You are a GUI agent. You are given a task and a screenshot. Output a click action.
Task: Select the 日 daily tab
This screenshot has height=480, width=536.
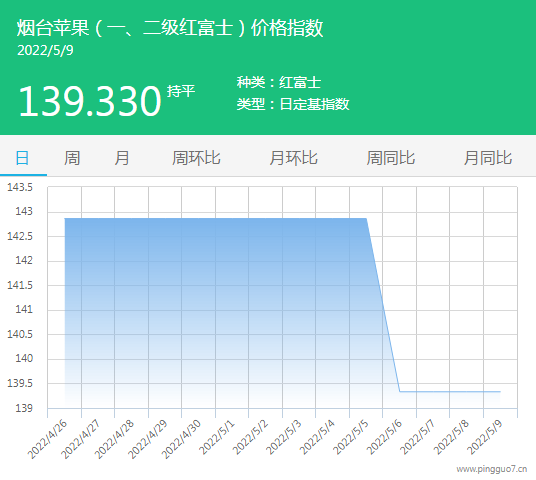(23, 158)
